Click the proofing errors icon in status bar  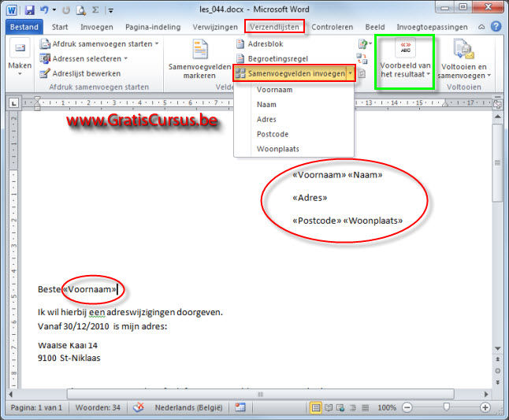coord(139,407)
